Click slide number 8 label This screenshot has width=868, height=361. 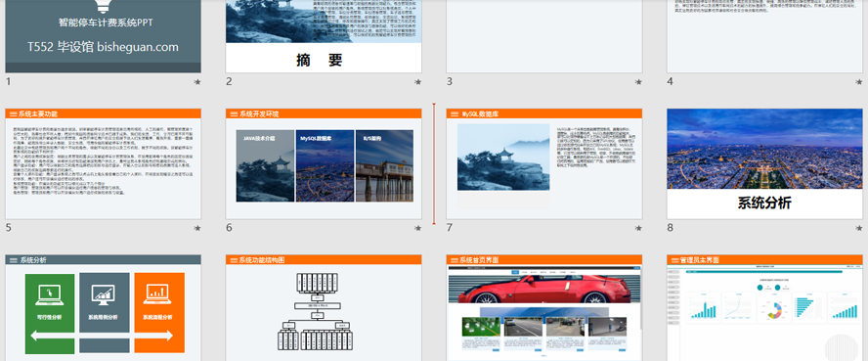pos(670,228)
